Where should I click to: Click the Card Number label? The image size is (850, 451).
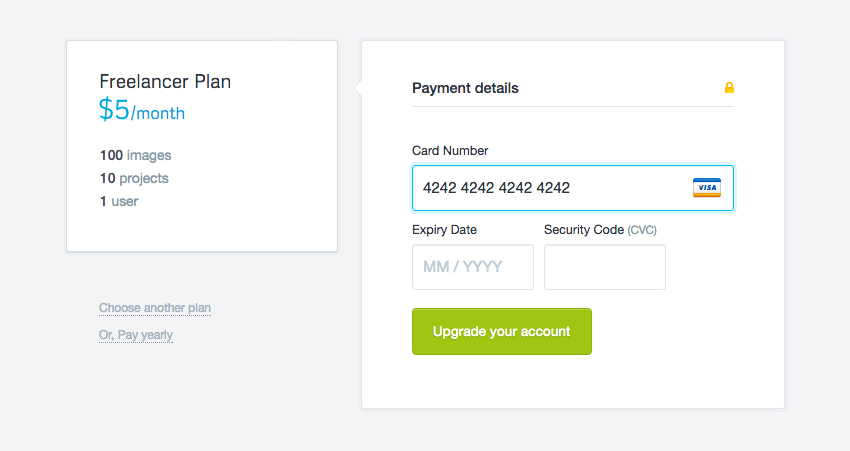(450, 151)
